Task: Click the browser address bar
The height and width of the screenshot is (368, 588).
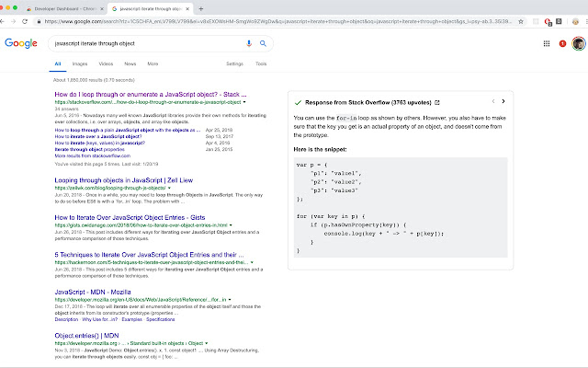Action: click(277, 21)
